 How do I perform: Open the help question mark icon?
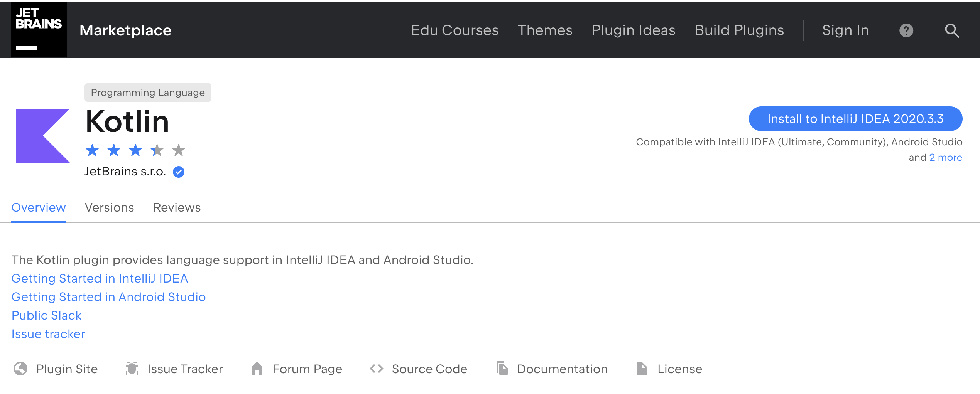(x=906, y=30)
